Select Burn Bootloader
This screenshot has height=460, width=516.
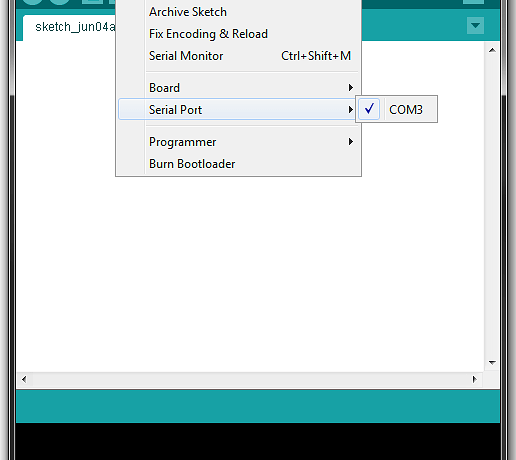238,164
